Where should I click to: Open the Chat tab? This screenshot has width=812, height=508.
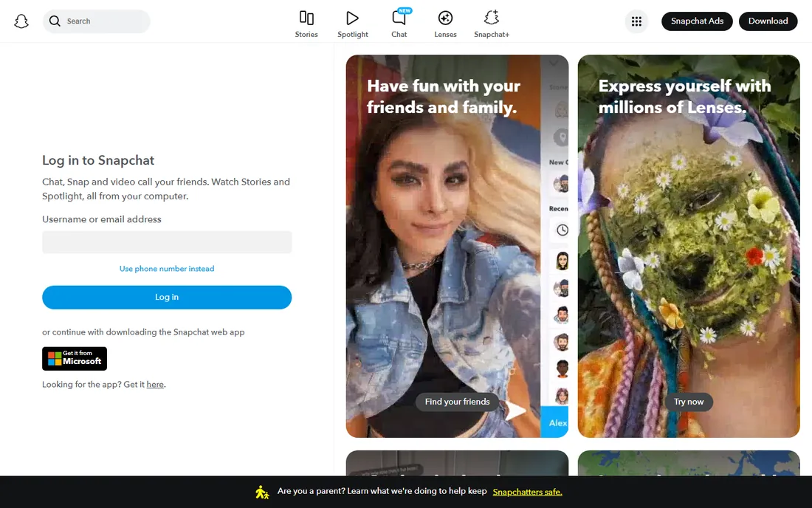399,24
